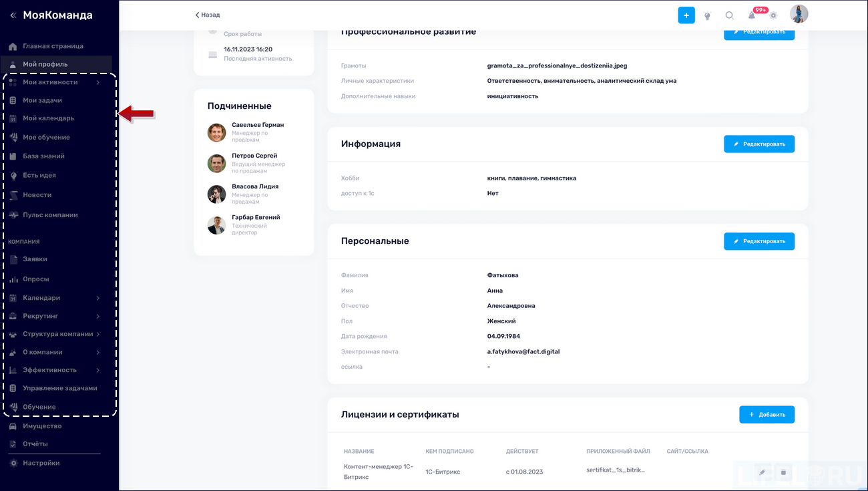
Task: Open search from the top toolbar
Action: (729, 15)
